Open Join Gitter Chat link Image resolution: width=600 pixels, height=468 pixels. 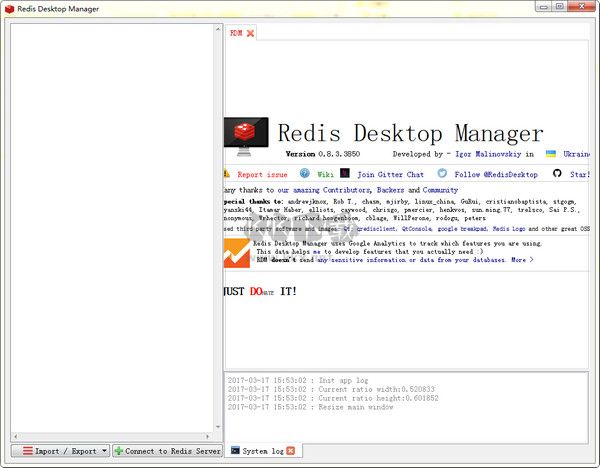pos(390,174)
